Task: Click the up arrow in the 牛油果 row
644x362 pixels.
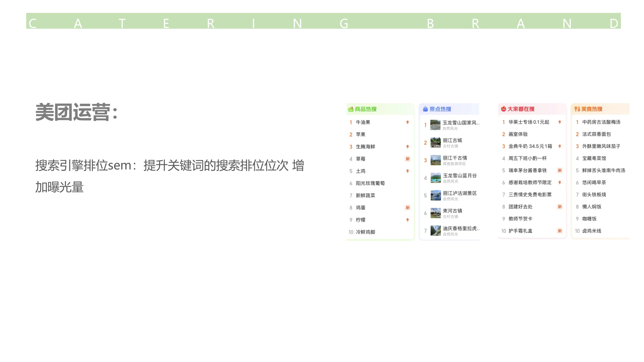Action: (x=408, y=122)
